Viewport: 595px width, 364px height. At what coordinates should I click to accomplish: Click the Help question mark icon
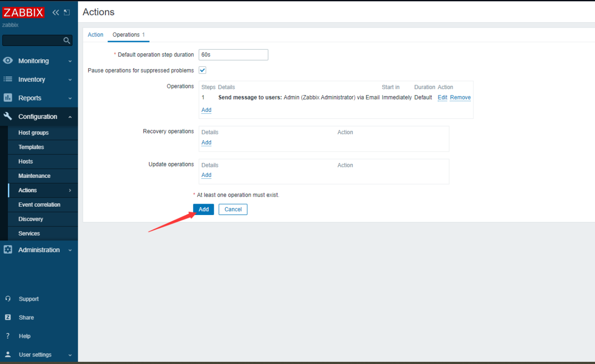point(8,336)
